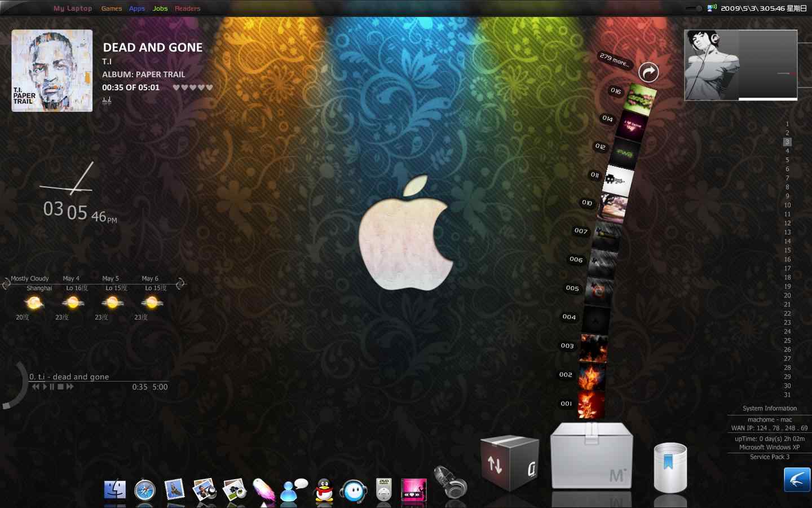Click the 'DEAD AND GONE' song title
The image size is (812, 508).
[153, 47]
